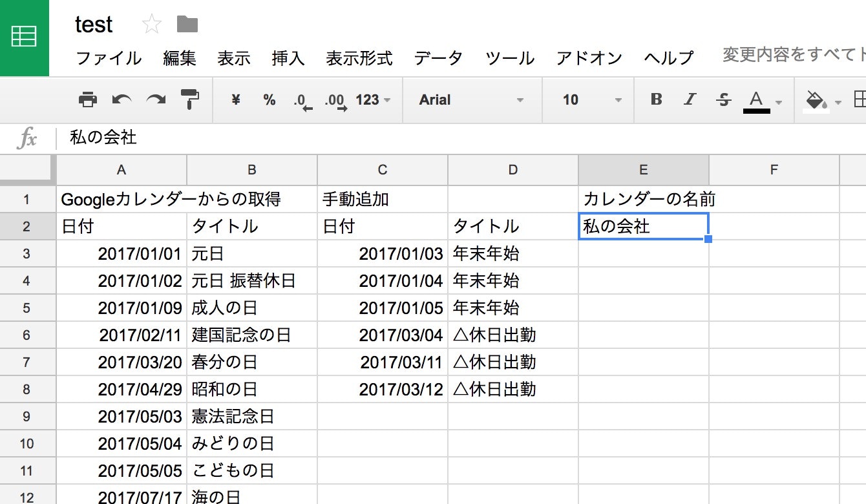Toggle italic formatting
Viewport: 866px width, 504px height.
point(690,100)
